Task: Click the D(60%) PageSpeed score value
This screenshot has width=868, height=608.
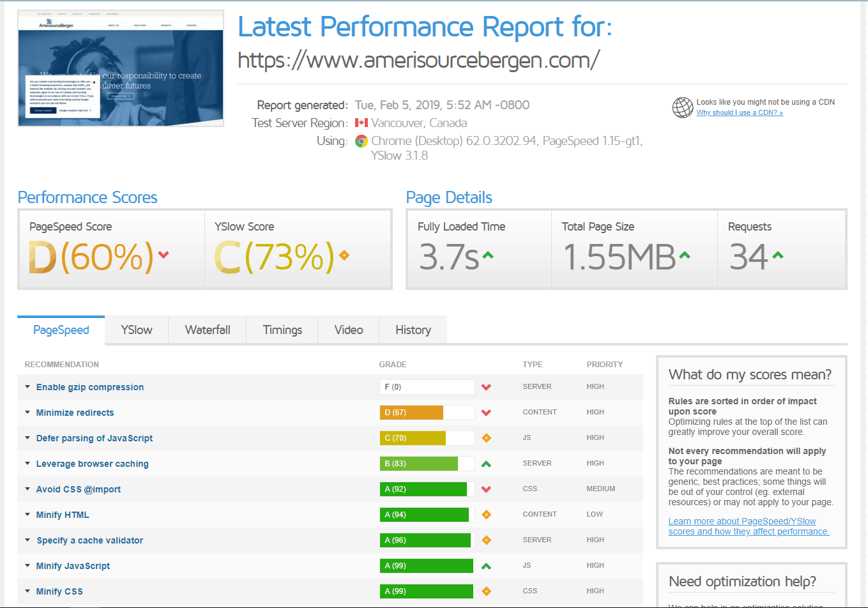Action: (91, 257)
